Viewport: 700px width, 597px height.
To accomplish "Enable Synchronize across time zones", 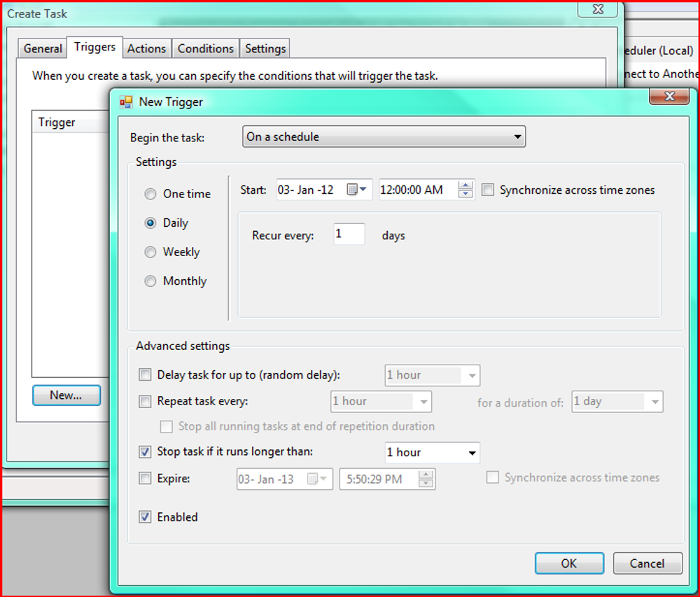I will tap(488, 189).
